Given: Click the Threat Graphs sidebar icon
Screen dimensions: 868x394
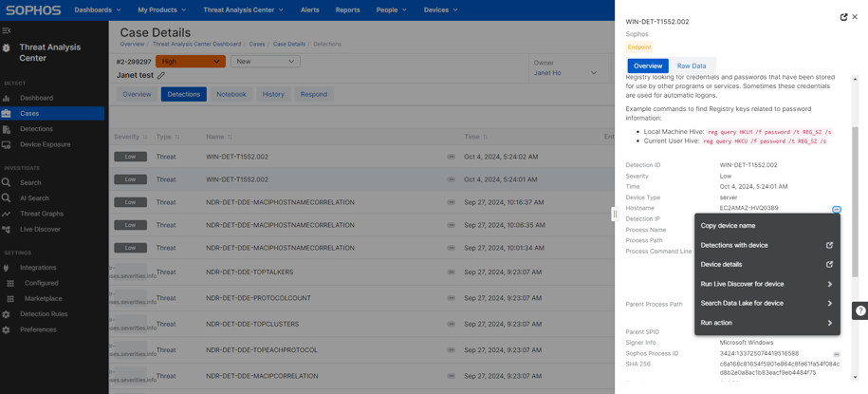Looking at the screenshot, I should pyautogui.click(x=7, y=214).
